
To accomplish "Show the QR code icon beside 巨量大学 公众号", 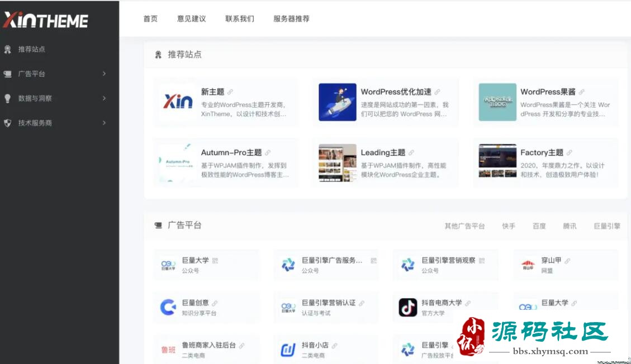I will click(215, 261).
